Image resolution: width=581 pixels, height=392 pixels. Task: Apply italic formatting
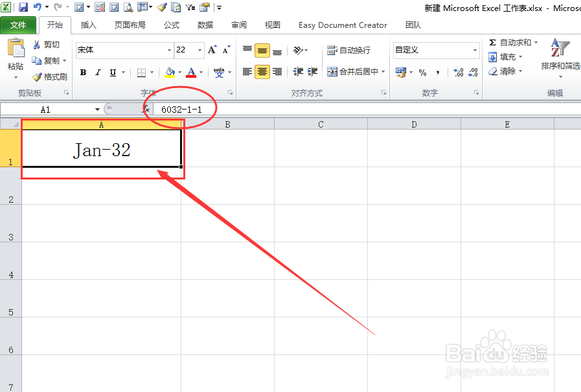[x=97, y=72]
